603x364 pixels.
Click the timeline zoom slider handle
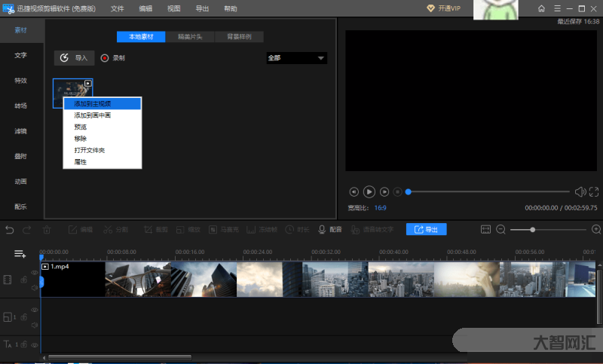(533, 229)
